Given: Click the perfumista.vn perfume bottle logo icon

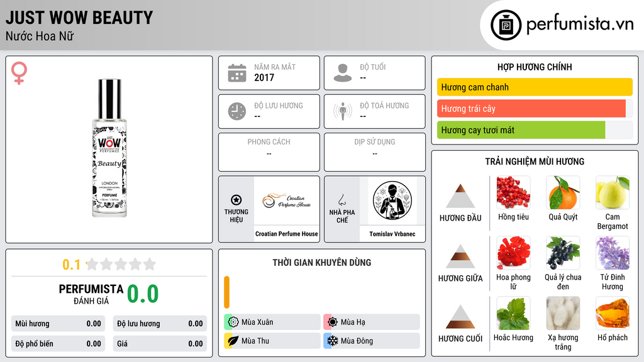Looking at the screenshot, I should (506, 25).
